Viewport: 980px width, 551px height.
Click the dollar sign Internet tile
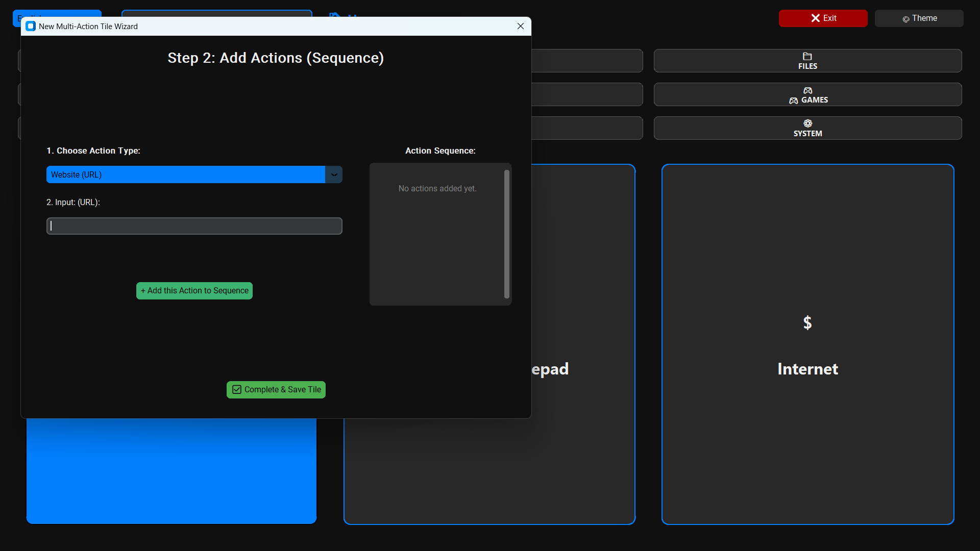[807, 344]
